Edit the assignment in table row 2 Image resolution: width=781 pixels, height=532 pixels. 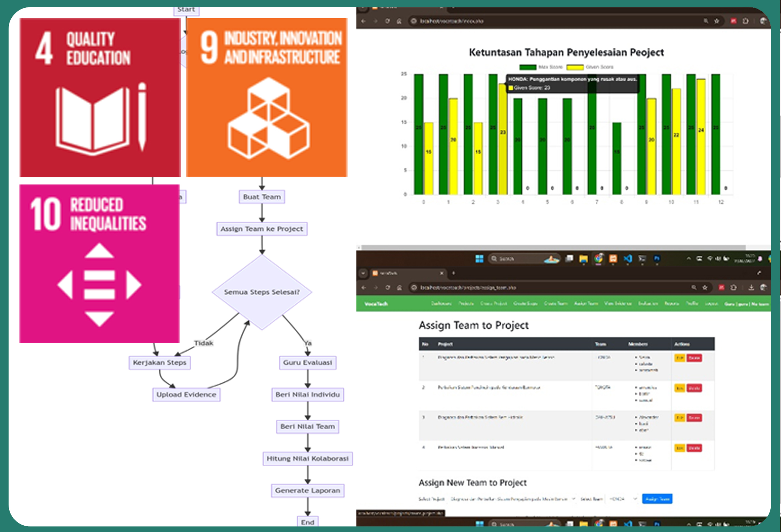679,388
